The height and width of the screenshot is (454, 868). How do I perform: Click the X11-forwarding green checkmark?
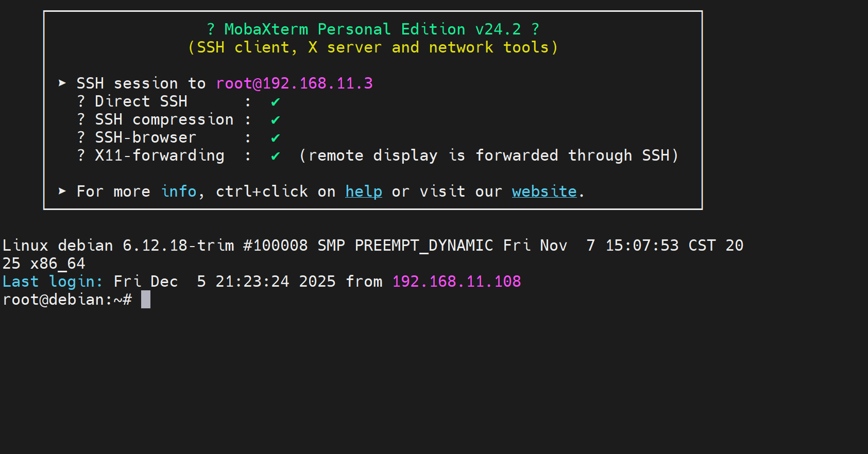click(276, 156)
